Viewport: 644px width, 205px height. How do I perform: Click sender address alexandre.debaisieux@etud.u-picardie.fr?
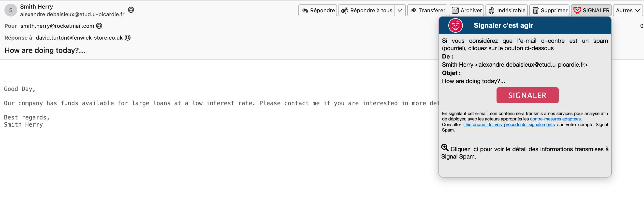tap(72, 14)
